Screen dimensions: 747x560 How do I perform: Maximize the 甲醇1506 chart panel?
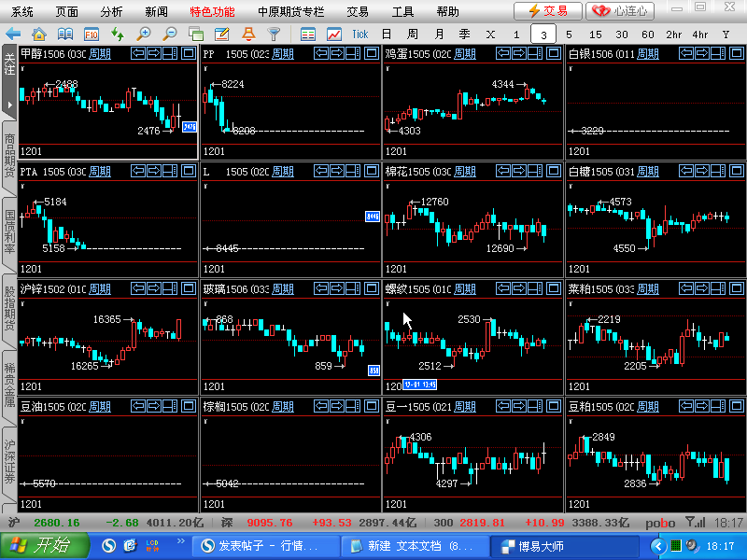click(x=189, y=54)
